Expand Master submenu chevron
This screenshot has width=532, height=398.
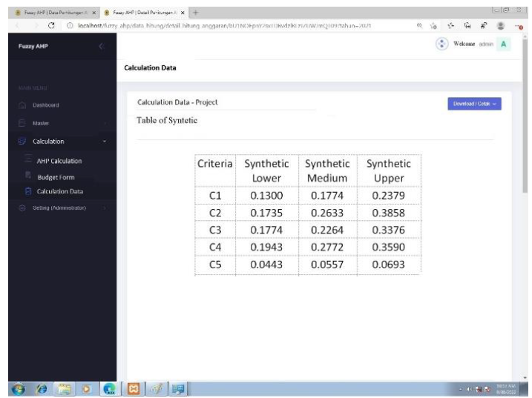[105, 123]
